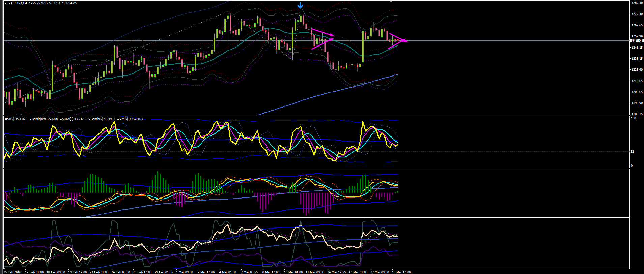Click the 16 Mar 01:00 time axis label

click(x=358, y=272)
